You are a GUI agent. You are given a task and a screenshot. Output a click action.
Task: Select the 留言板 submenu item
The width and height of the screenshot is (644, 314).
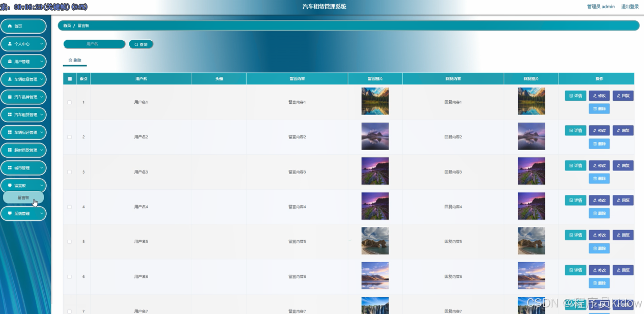tap(23, 197)
